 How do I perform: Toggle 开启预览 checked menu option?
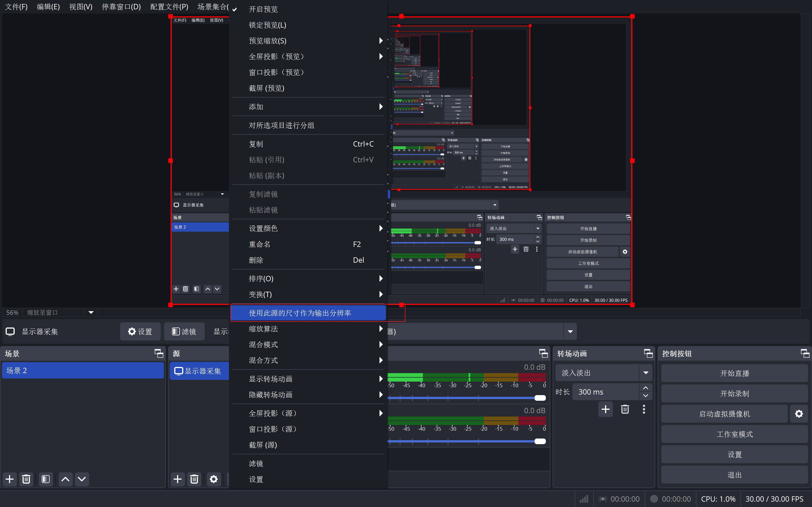(x=263, y=9)
